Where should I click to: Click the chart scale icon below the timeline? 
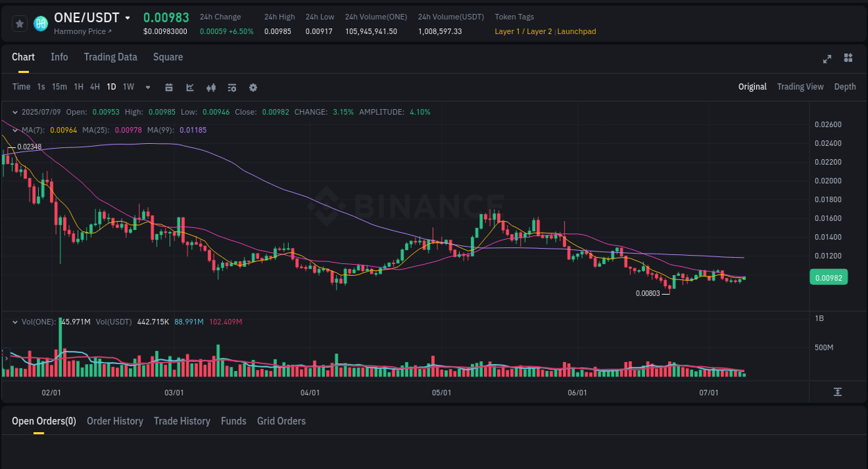838,392
